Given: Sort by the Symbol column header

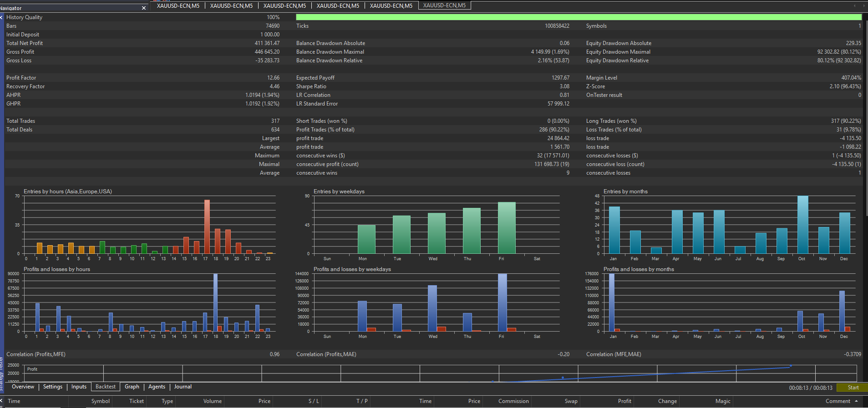Looking at the screenshot, I should [x=100, y=401].
